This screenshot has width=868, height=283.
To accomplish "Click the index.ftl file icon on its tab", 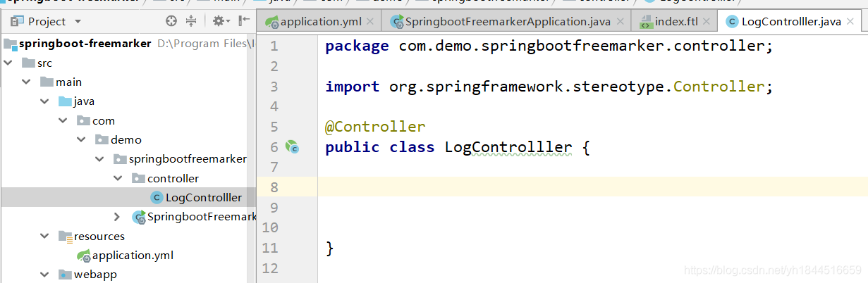I will click(x=646, y=22).
